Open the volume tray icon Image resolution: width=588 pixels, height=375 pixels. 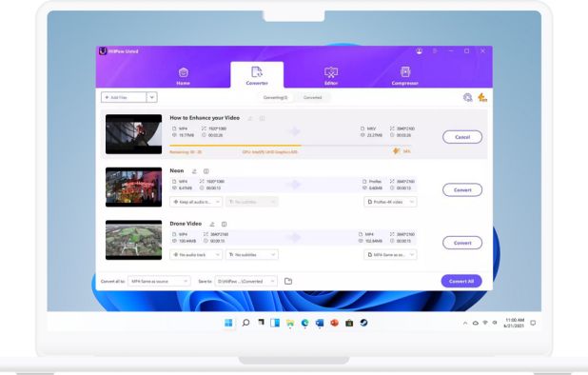tap(495, 323)
